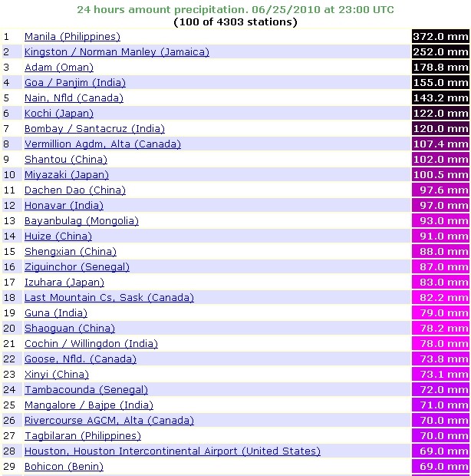Select the 143.2 mm precipitation value
The image size is (471, 476).
click(440, 98)
